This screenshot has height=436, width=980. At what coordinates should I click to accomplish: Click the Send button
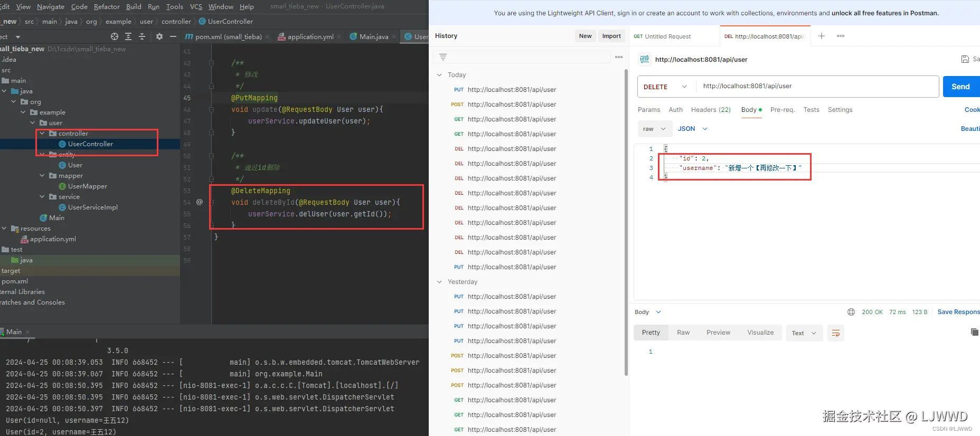pos(961,87)
